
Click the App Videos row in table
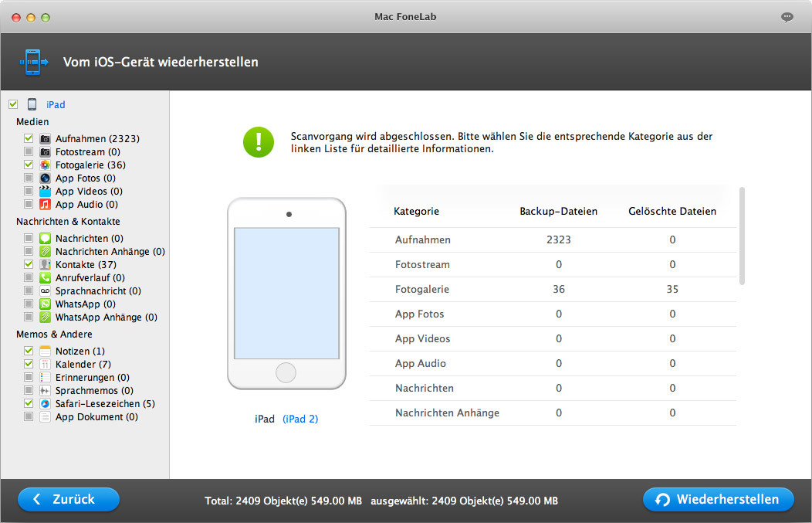553,339
